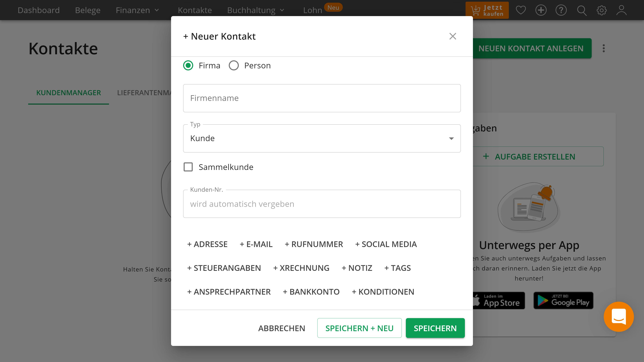644x362 pixels.
Task: Expand the Finanzen menu
Action: click(137, 10)
